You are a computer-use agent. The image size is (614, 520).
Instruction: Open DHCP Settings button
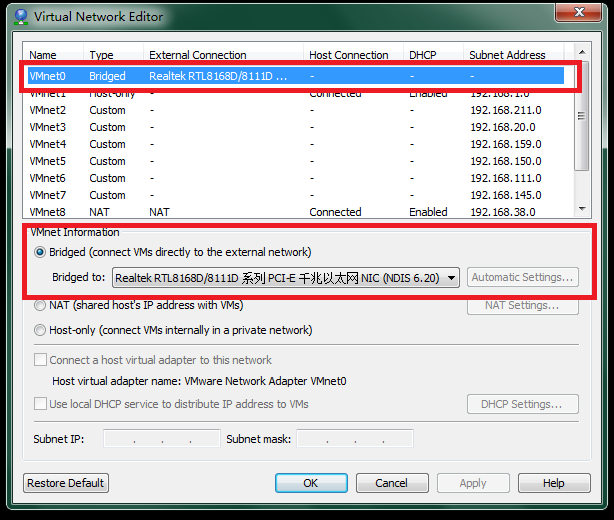522,404
